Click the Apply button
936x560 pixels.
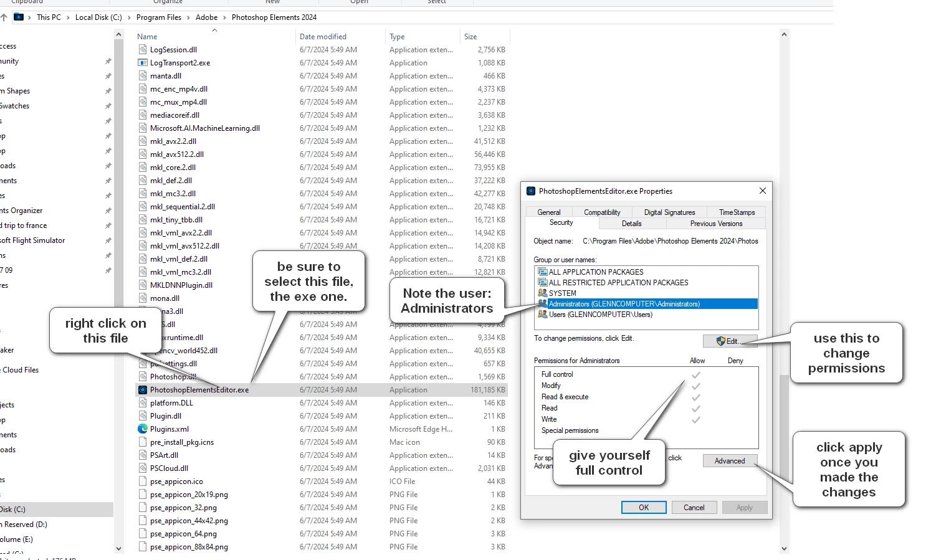(745, 507)
